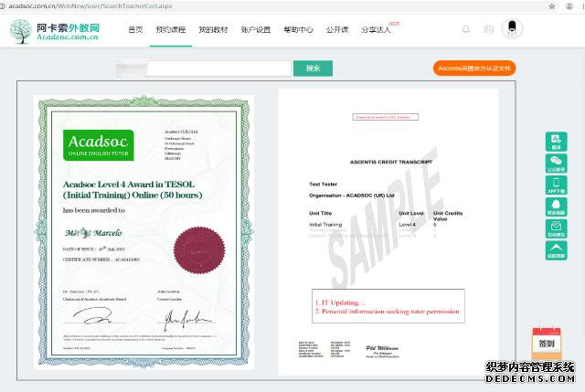Click "Acadsoc Level 4 Award in TESOL" title
Image resolution: width=585 pixels, height=392 pixels.
129,185
